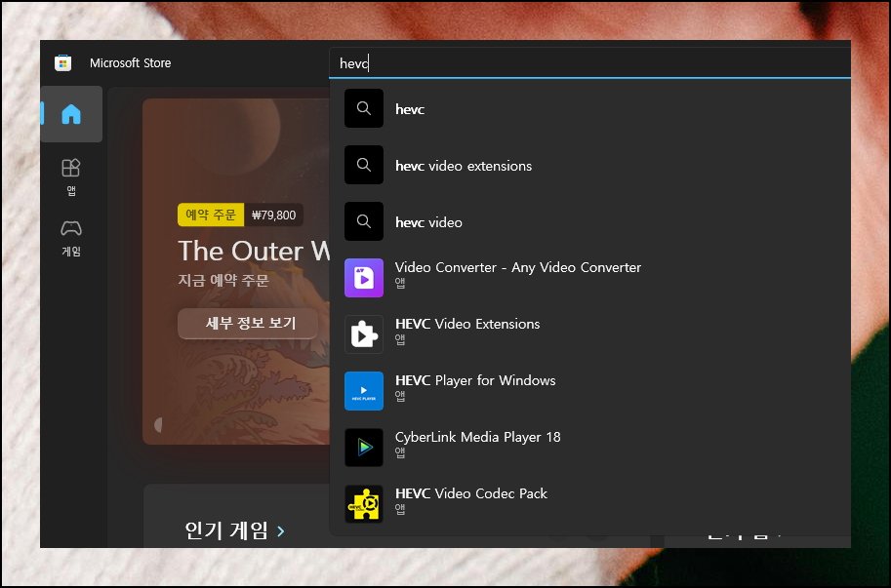This screenshot has height=588, width=891.
Task: Select 'hevc video' search suggestion
Action: (x=428, y=222)
